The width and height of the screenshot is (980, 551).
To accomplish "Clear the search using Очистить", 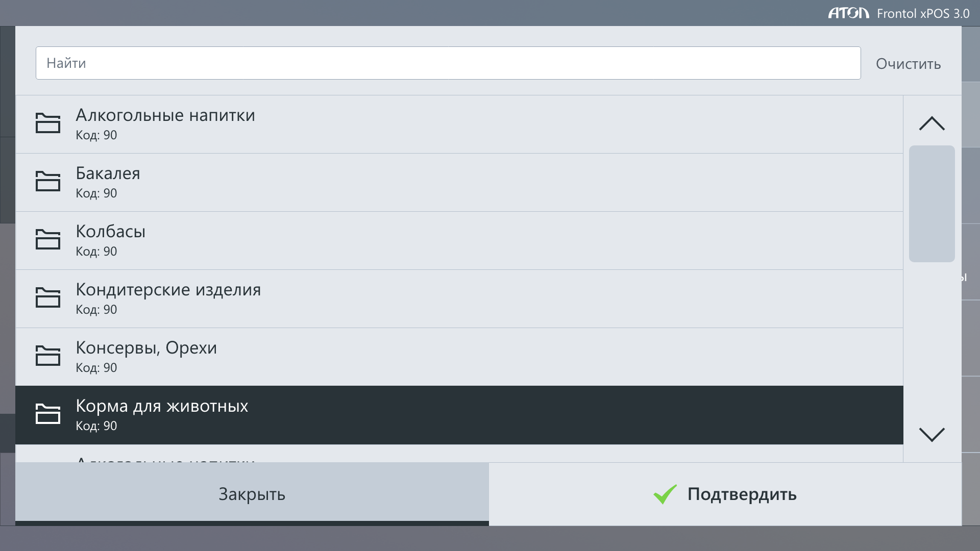I will 908,64.
